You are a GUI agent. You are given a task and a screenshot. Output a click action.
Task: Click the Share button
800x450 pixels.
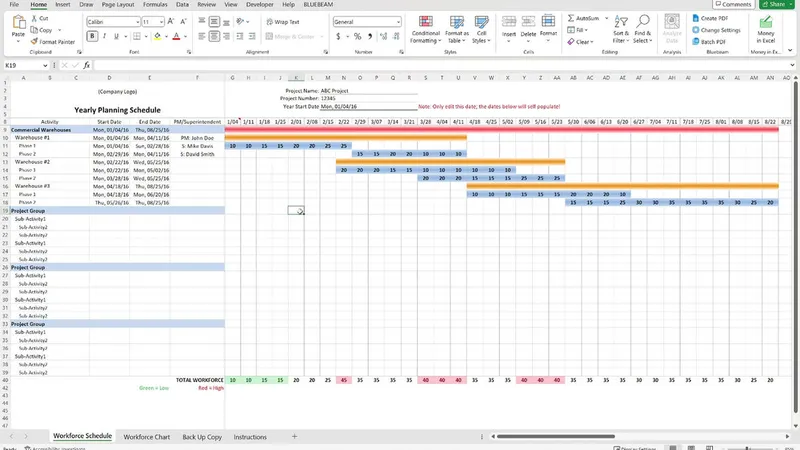(777, 4)
